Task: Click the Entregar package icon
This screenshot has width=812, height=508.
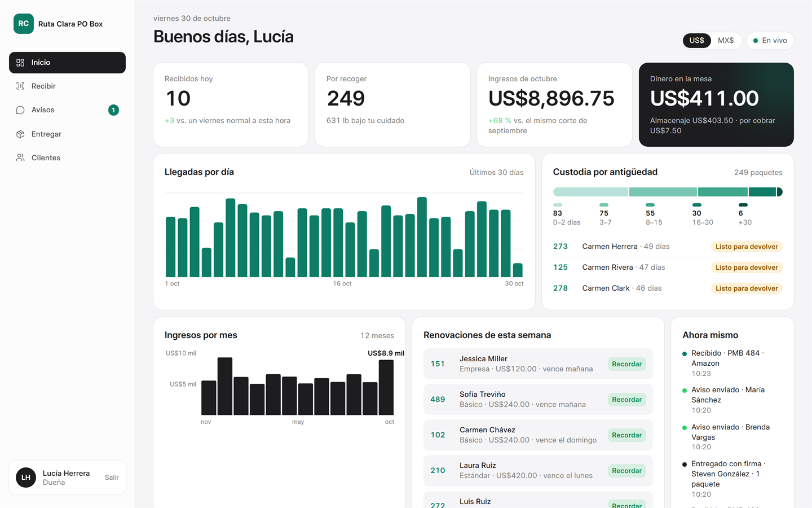Action: (20, 134)
